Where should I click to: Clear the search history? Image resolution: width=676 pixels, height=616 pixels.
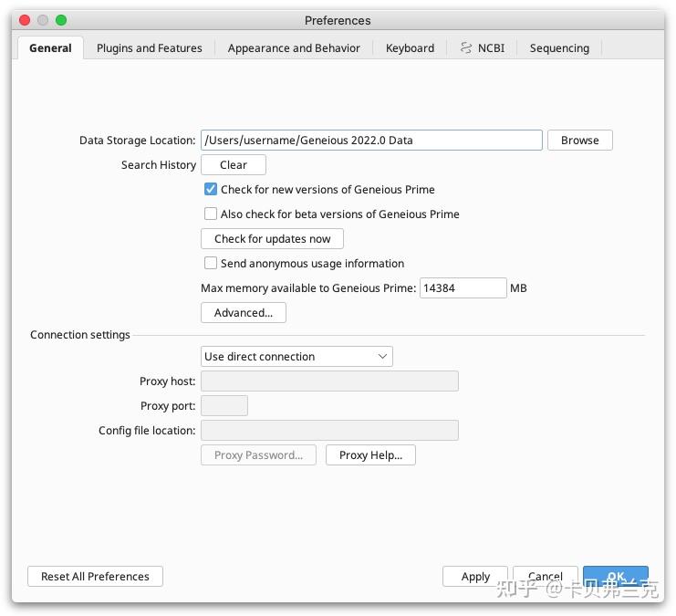(234, 165)
